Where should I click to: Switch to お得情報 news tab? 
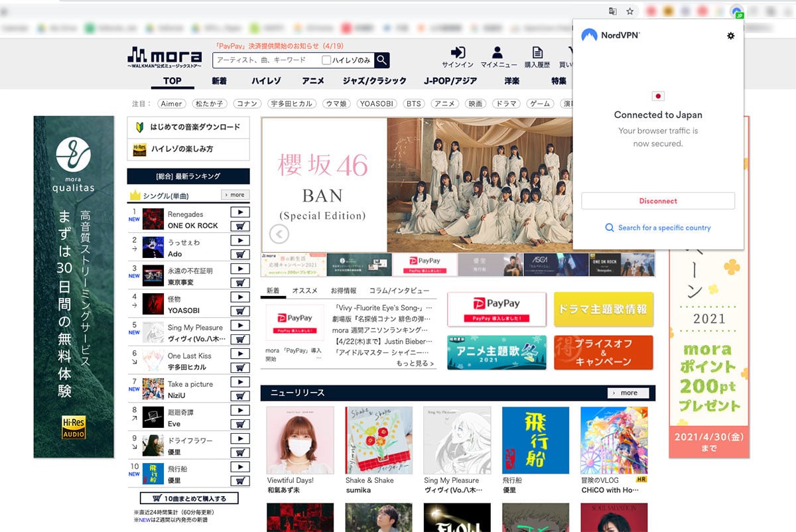344,291
